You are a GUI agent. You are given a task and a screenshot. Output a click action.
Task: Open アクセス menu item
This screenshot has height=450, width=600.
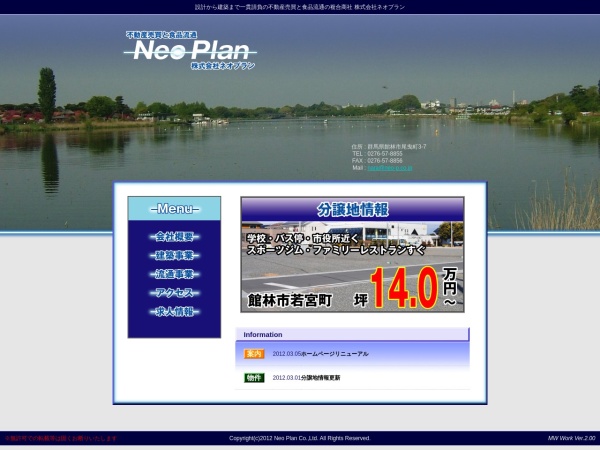pos(174,293)
